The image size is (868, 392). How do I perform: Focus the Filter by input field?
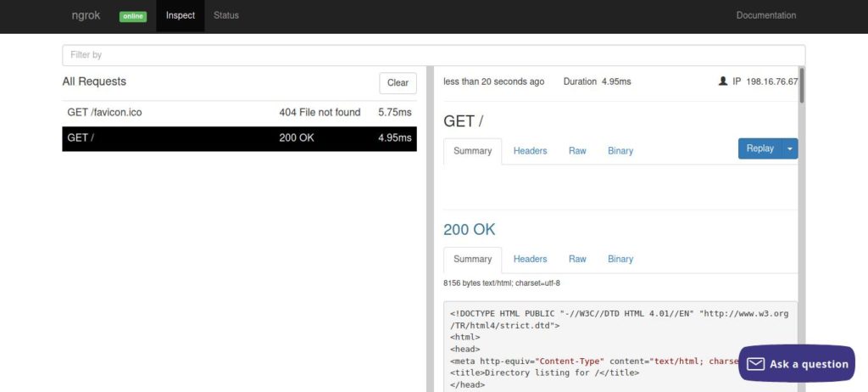click(433, 55)
